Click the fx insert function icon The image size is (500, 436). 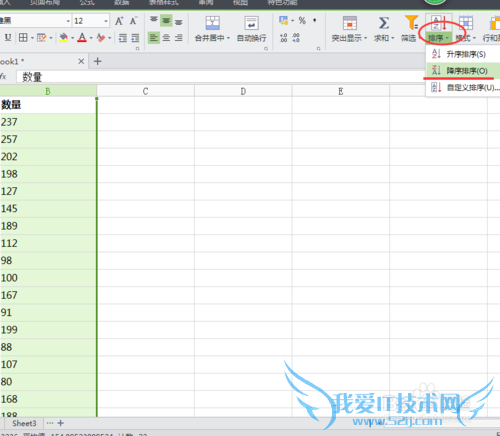point(3,77)
